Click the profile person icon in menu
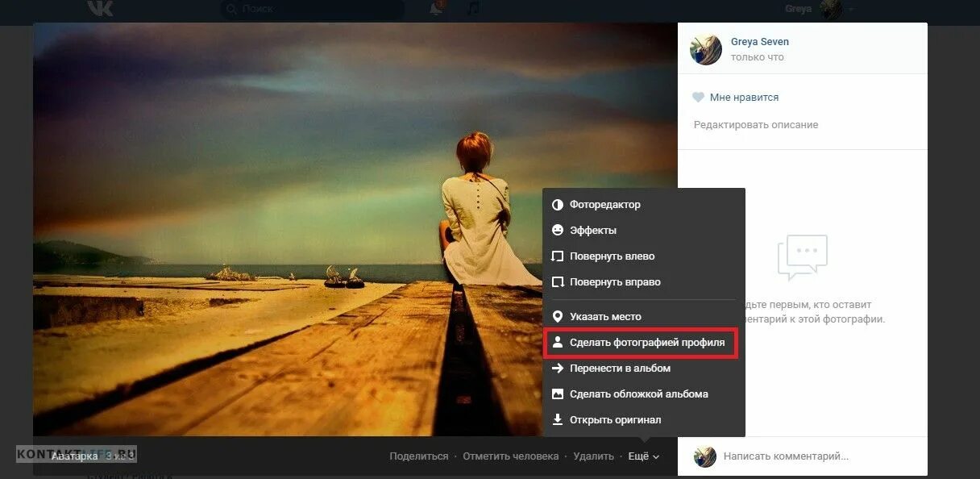Screen dimensions: 980x479 coord(557,343)
